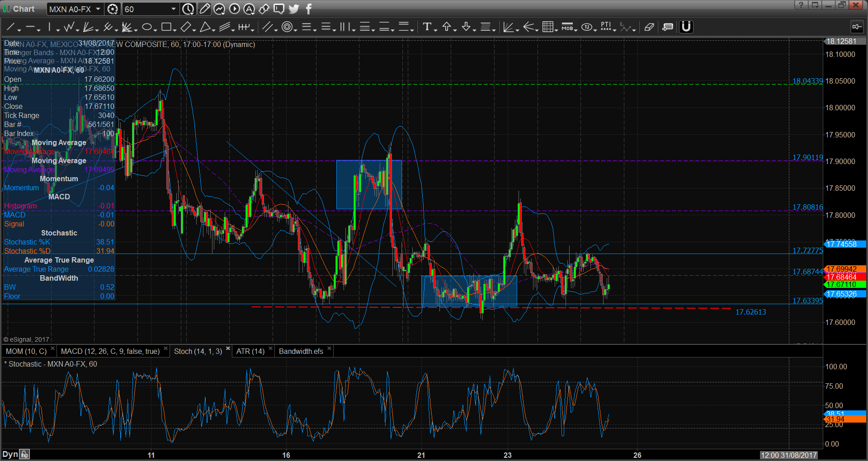The height and width of the screenshot is (461, 868).
Task: Select the MOB study tool
Action: point(567,27)
